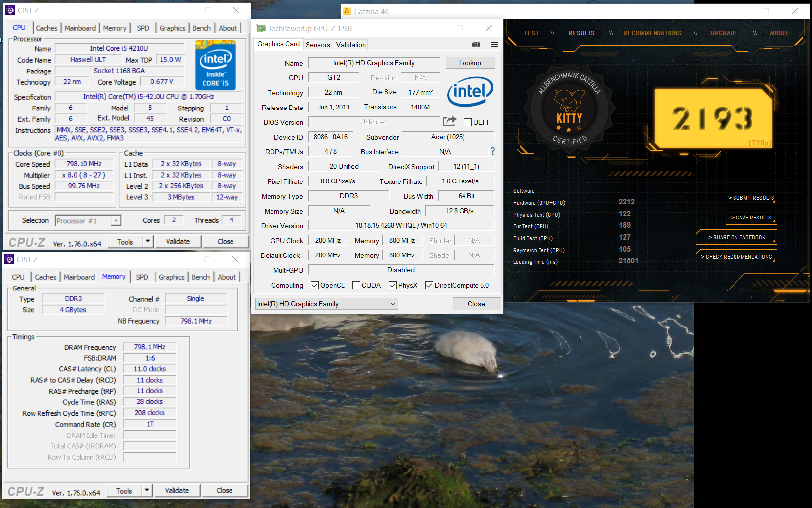Switch to Sensors tab in GPU-Z
The image size is (812, 508).
tap(317, 45)
